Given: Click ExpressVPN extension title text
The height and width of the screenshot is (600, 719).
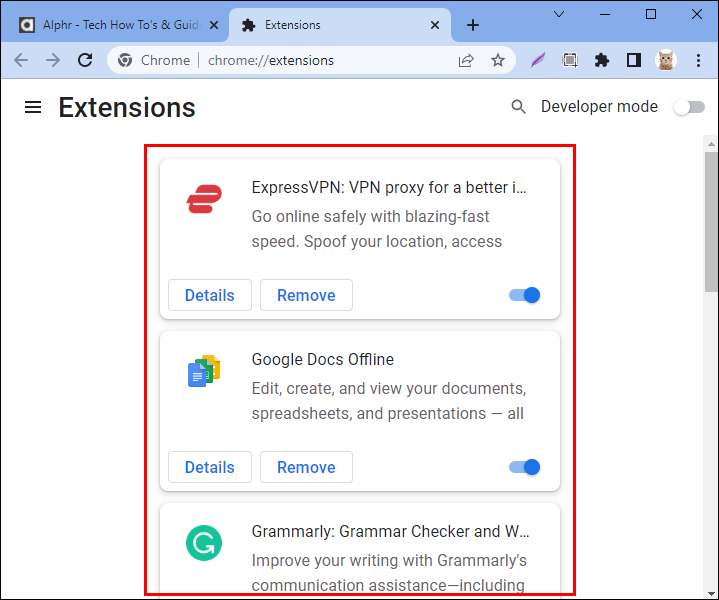Looking at the screenshot, I should [389, 187].
